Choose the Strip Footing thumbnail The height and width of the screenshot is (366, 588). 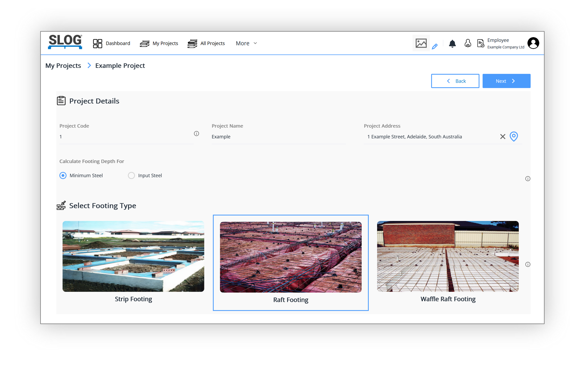click(x=133, y=256)
